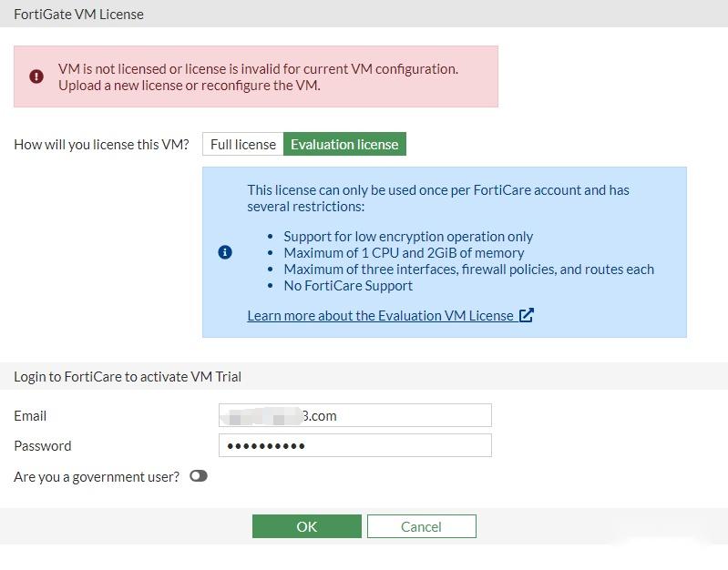Dismiss dialog with Cancel button

[422, 526]
